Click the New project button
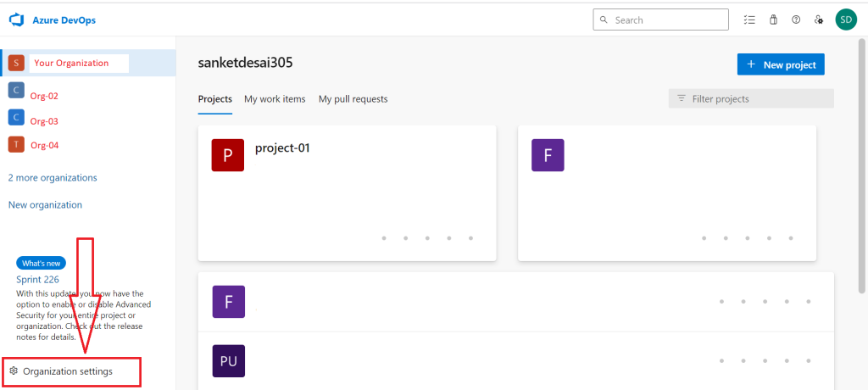This screenshot has width=868, height=390. pyautogui.click(x=781, y=64)
